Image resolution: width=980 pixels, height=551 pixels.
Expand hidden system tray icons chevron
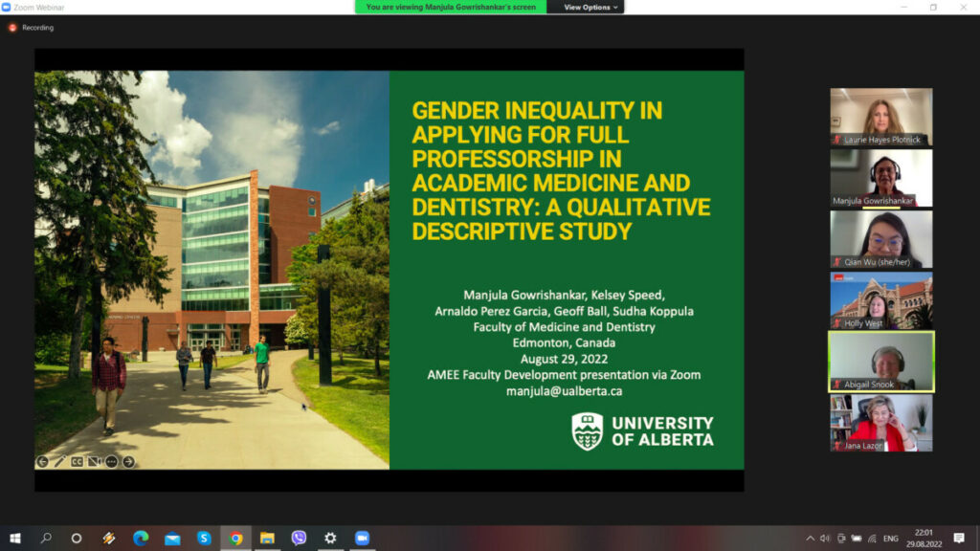coord(810,538)
